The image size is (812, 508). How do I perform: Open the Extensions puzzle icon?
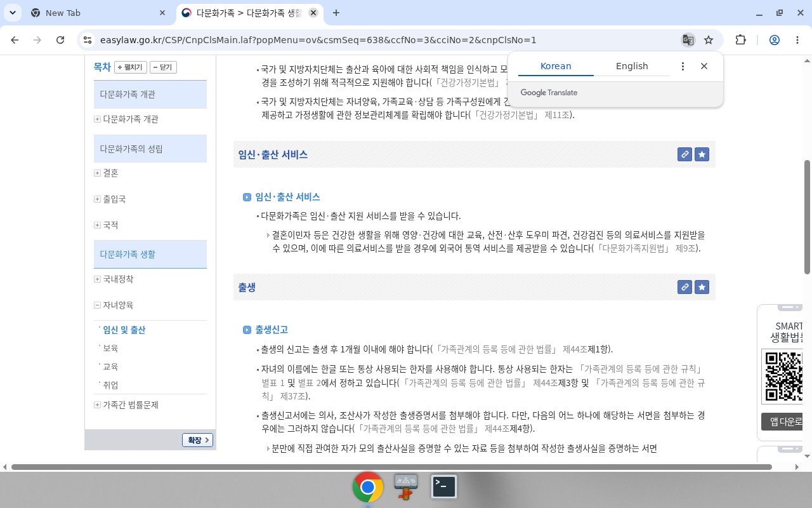[x=740, y=40]
